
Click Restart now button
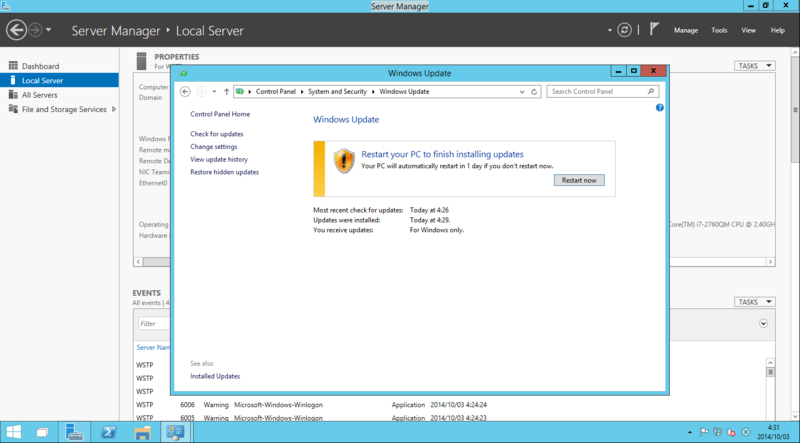[x=579, y=180]
